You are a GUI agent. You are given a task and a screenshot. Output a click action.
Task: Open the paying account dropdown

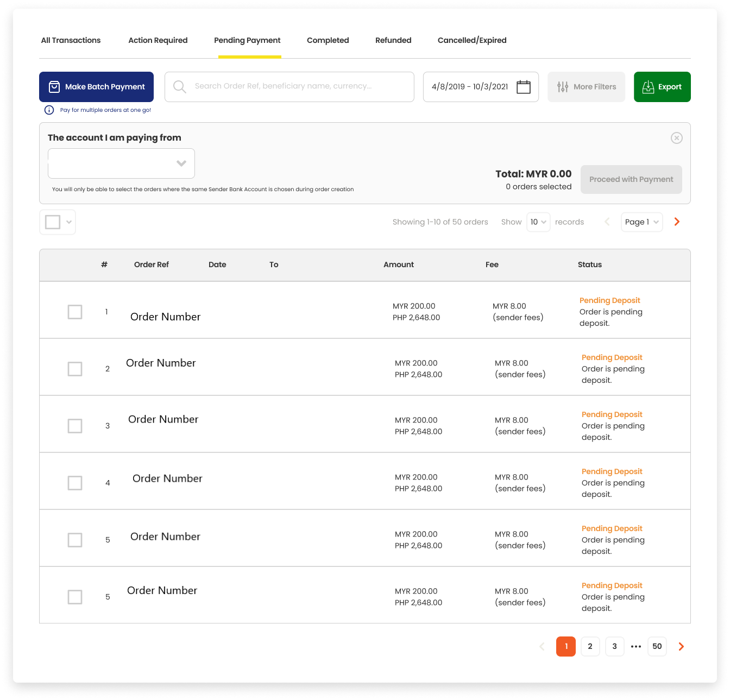(121, 163)
